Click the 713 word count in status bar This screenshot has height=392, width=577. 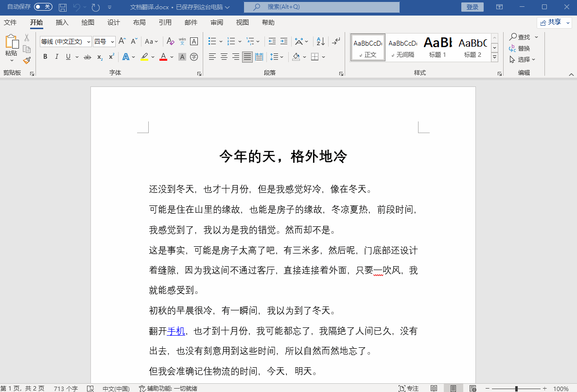tap(66, 388)
